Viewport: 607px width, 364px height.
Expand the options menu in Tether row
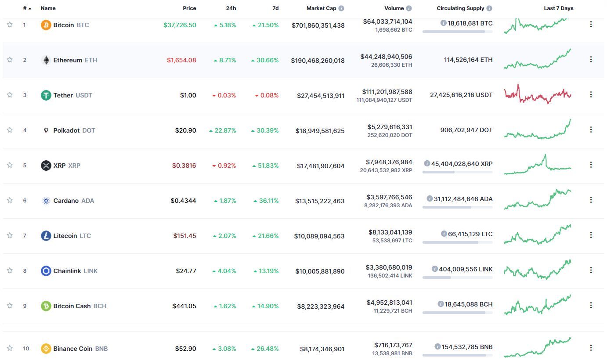pos(591,94)
